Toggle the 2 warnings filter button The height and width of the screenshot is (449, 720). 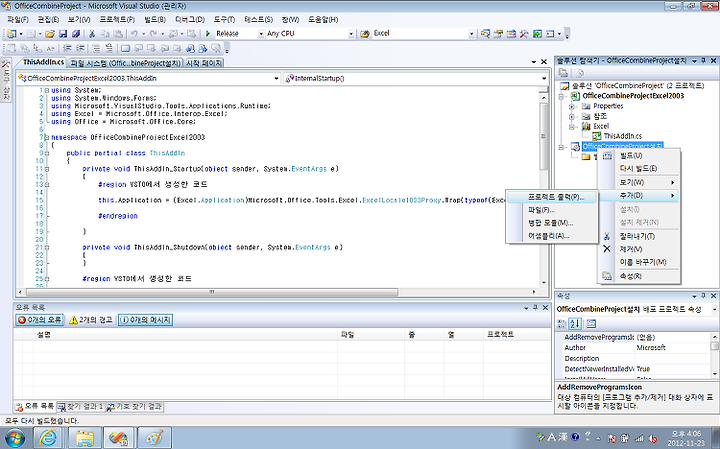tap(90, 320)
